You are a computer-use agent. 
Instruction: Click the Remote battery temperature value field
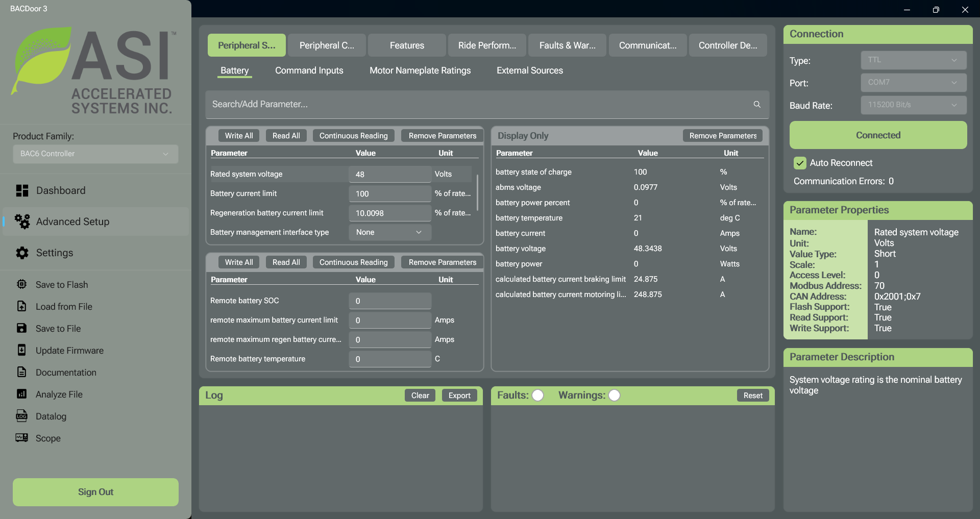coord(390,359)
